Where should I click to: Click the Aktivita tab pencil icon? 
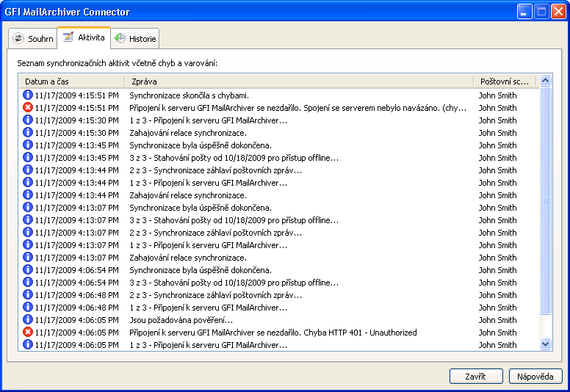point(68,37)
